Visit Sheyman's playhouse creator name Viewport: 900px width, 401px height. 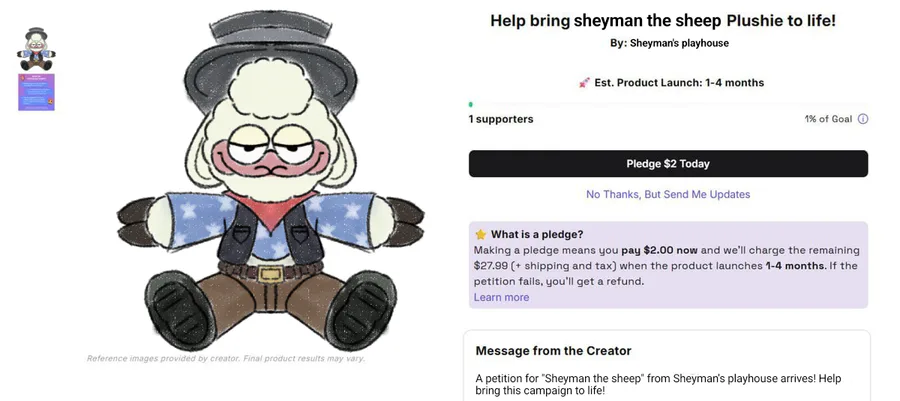pyautogui.click(x=680, y=43)
